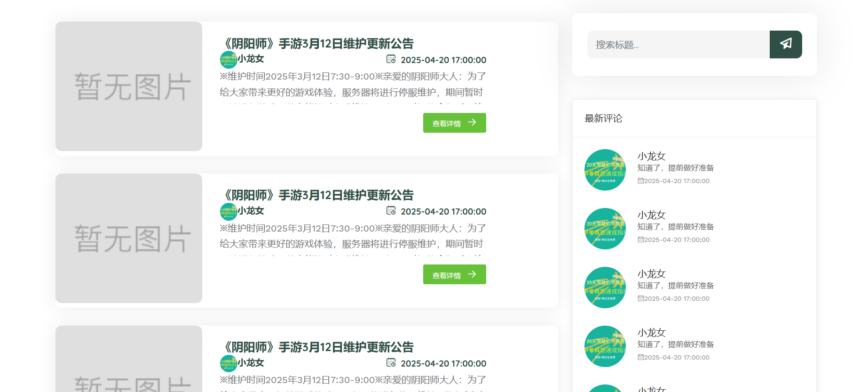This screenshot has height=392, width=868.
Task: Click the third post's date 2025-04-20 17:00:00
Action: (x=443, y=363)
